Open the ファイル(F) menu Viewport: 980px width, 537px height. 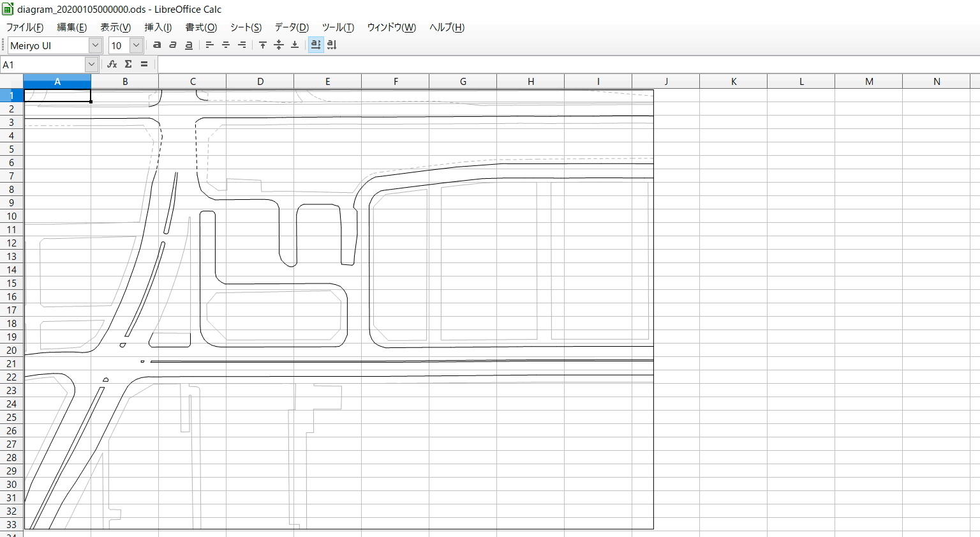click(x=25, y=27)
